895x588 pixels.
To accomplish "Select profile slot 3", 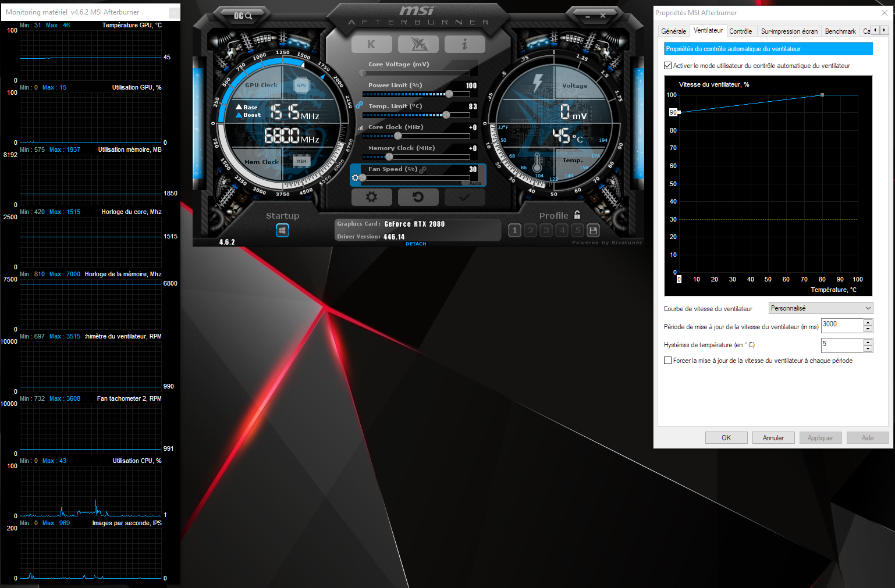I will pyautogui.click(x=546, y=230).
